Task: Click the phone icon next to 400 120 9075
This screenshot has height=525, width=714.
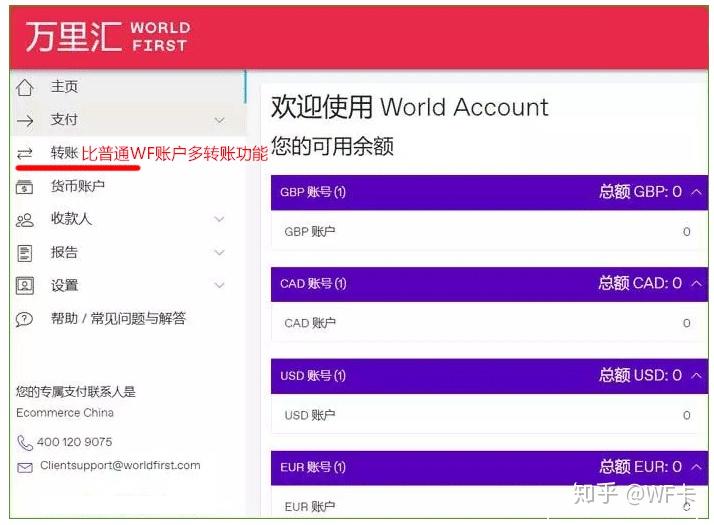Action: pyautogui.click(x=25, y=443)
